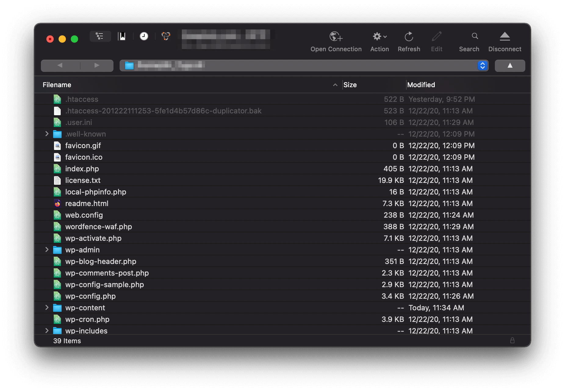Refresh the directory listing
The image size is (565, 392).
point(409,37)
